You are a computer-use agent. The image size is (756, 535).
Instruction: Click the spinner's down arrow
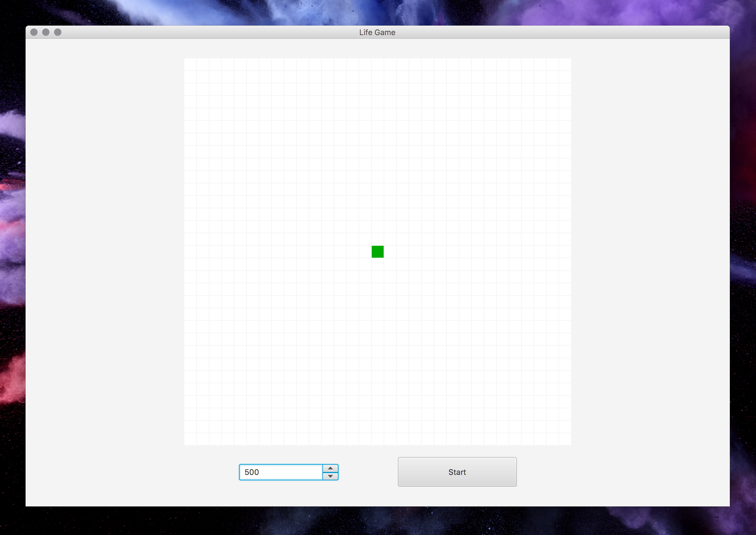pos(330,476)
